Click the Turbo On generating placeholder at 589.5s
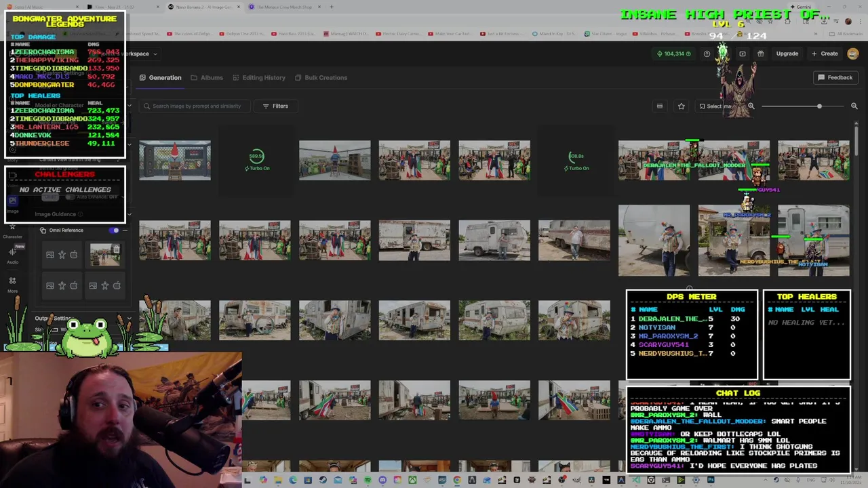 point(256,161)
